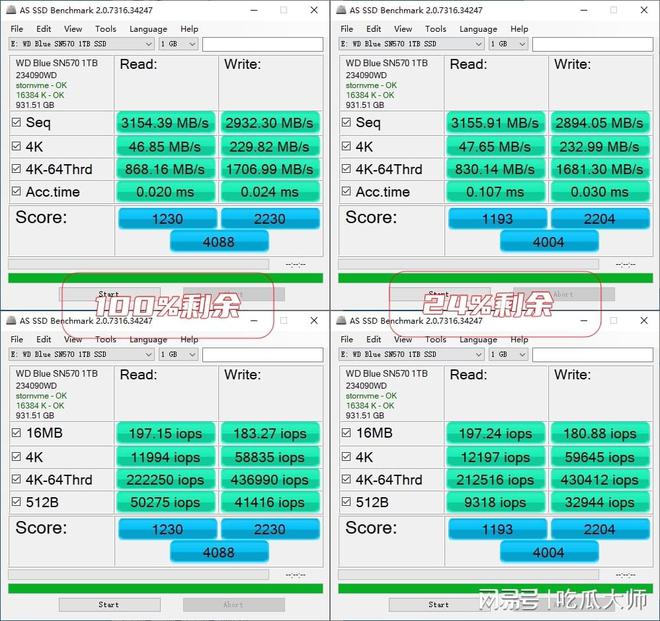Open the Help menu in the bottom-left window
The height and width of the screenshot is (621, 660).
(189, 339)
